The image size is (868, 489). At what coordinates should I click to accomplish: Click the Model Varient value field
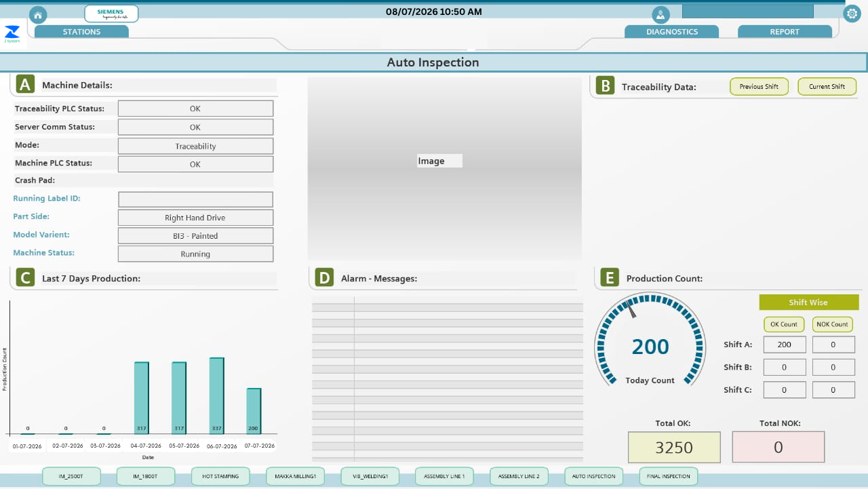(x=195, y=236)
